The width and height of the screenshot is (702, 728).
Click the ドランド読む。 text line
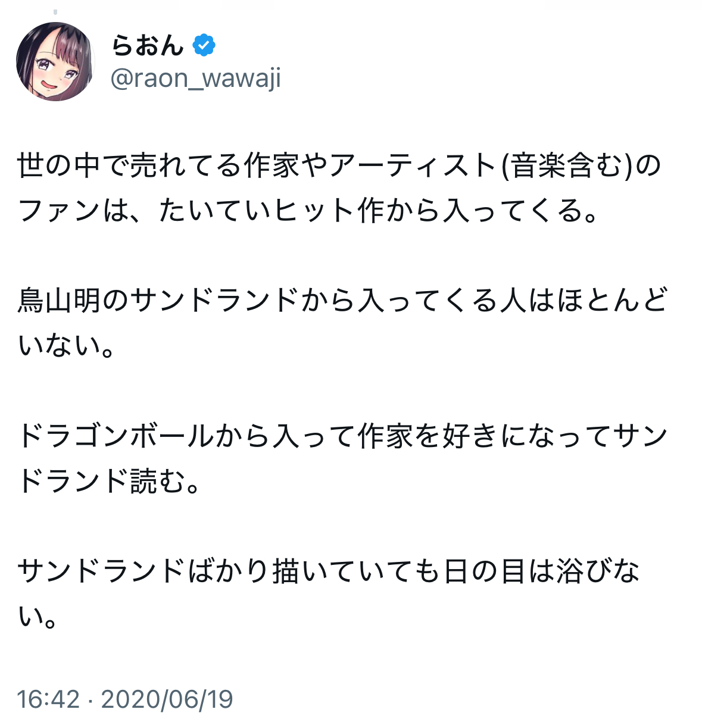pyautogui.click(x=108, y=482)
